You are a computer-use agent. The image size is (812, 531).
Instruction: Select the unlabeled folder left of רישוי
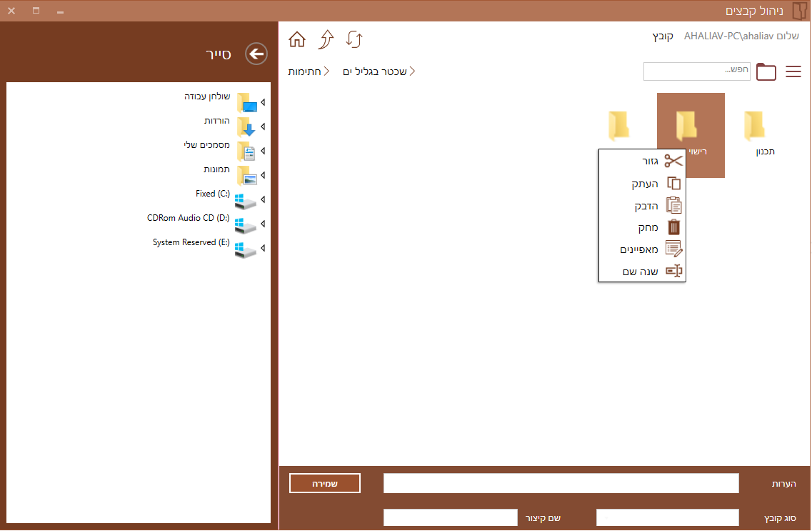[x=619, y=126]
